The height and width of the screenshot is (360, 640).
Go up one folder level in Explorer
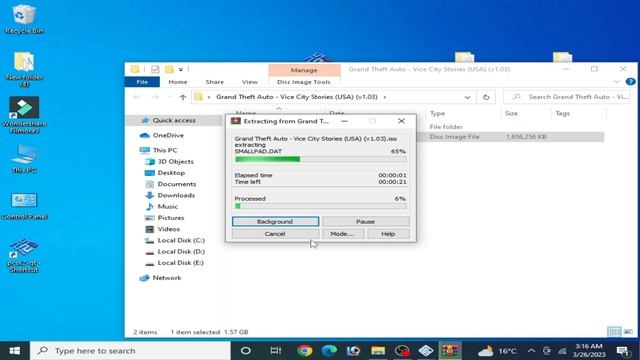click(183, 97)
